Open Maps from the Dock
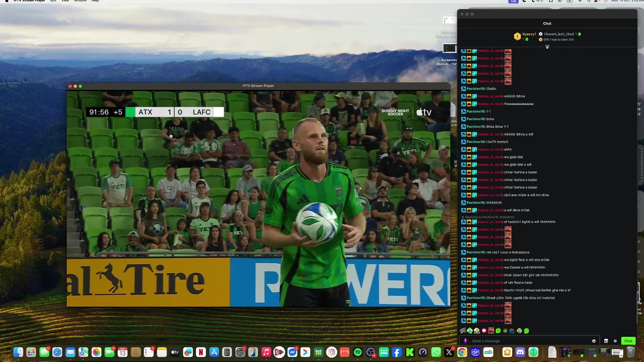This screenshot has width=644, height=362. (83, 352)
